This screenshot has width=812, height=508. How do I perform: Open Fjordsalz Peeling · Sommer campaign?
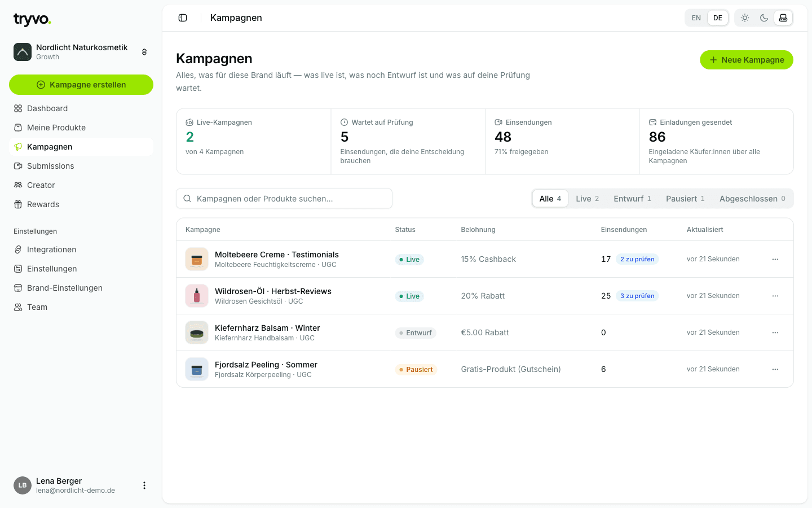coord(266,365)
